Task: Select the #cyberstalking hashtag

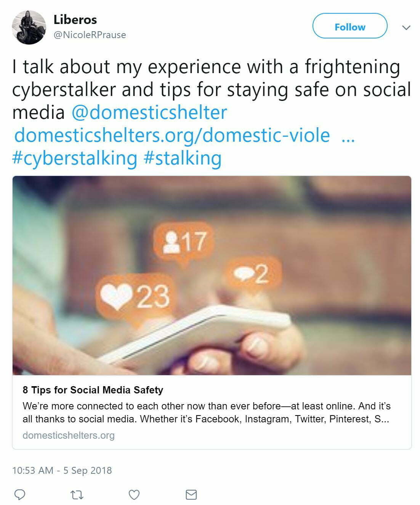Action: (75, 158)
